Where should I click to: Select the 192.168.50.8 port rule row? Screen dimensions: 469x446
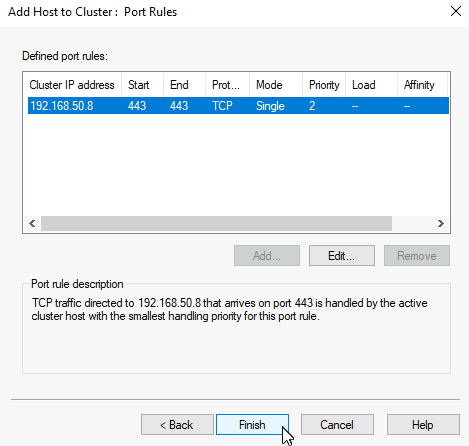coord(238,106)
